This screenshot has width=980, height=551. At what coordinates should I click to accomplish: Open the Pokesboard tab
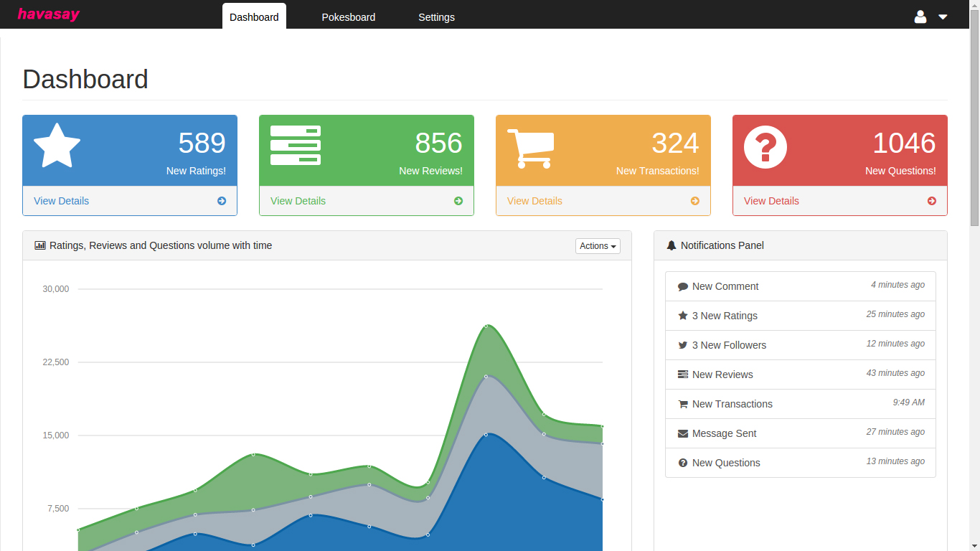pos(349,17)
